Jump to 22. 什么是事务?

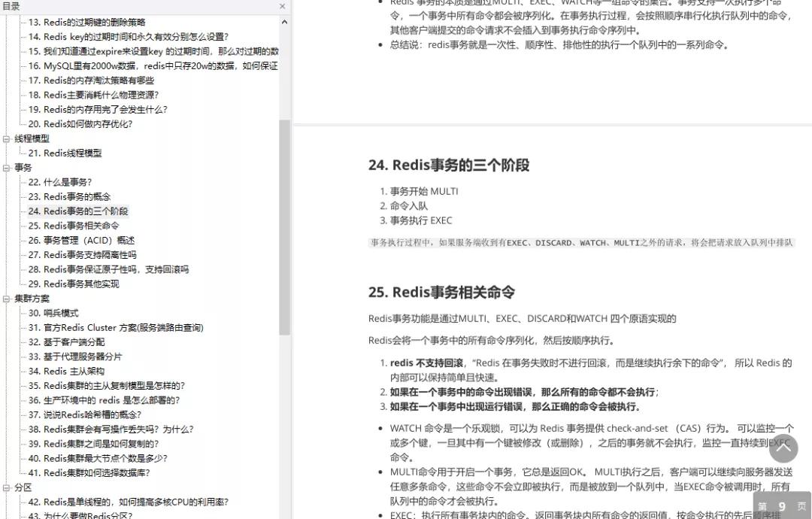coord(62,181)
